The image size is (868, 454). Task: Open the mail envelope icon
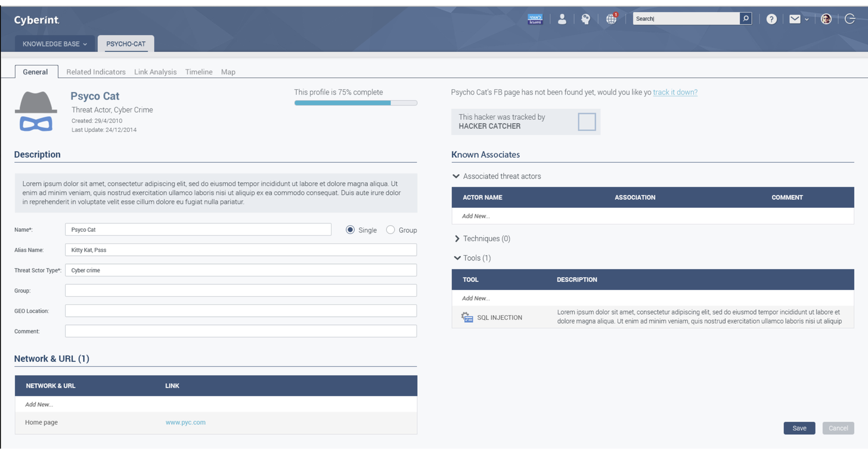[x=795, y=19]
